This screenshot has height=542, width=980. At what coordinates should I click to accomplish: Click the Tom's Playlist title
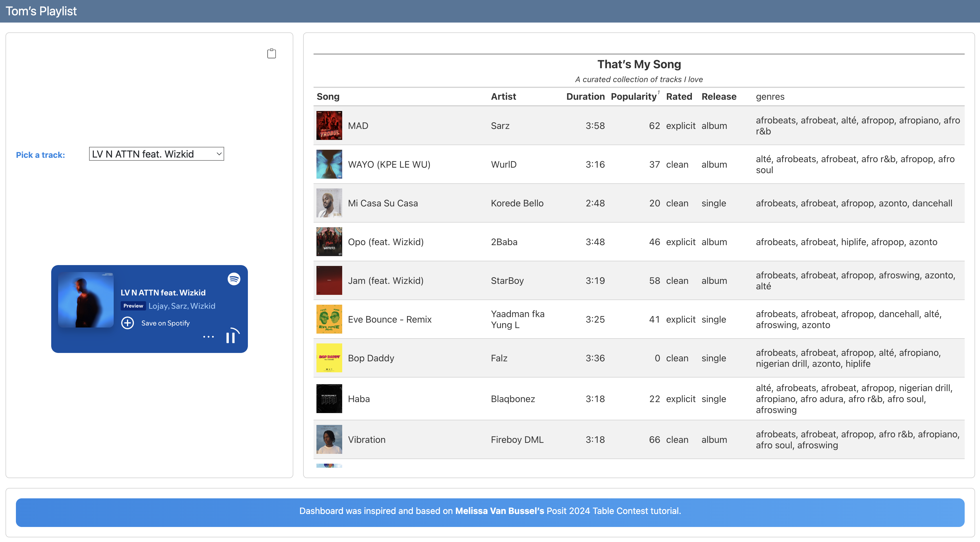[x=41, y=11]
